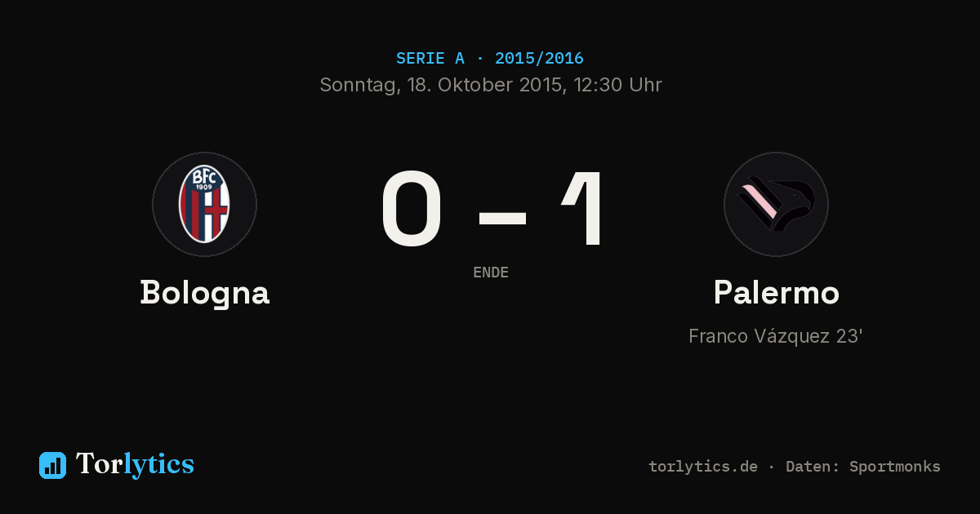Open the Serie A 2015/2016 league label

coord(490,59)
